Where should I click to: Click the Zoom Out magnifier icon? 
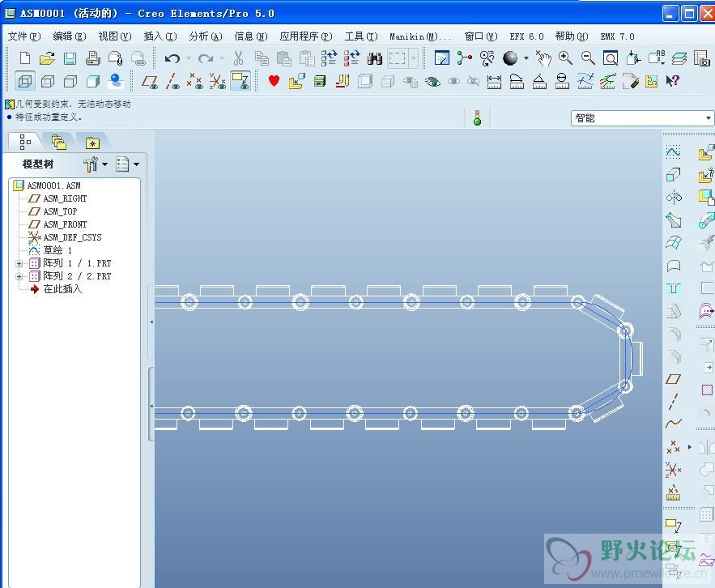tap(588, 58)
